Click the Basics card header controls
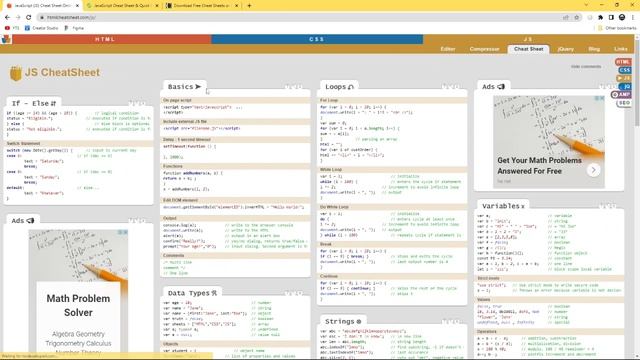 pos(293,87)
